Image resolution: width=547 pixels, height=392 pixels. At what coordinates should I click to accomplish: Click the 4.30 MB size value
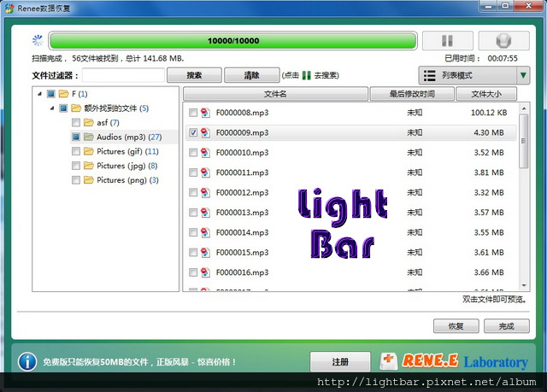click(489, 132)
